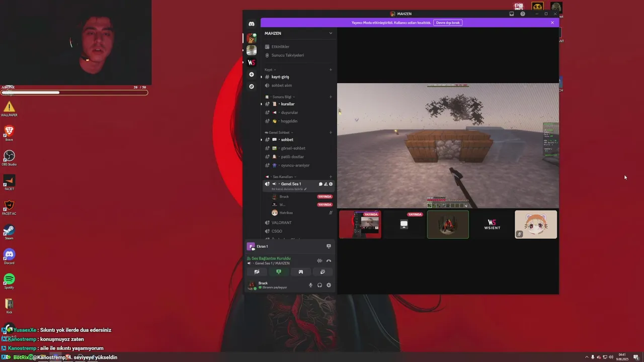
Task: Open the duyurular channel
Action: 298,113
